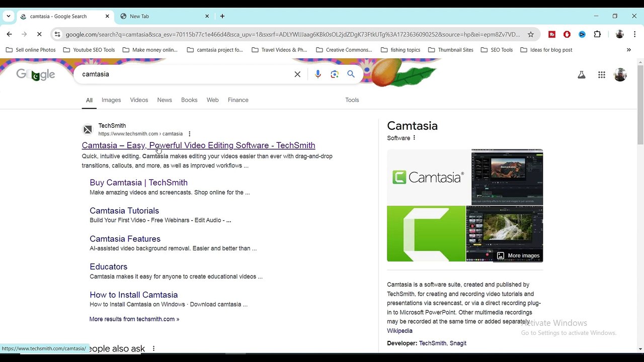The height and width of the screenshot is (362, 644).
Task: Clear the search box with X
Action: click(x=297, y=74)
